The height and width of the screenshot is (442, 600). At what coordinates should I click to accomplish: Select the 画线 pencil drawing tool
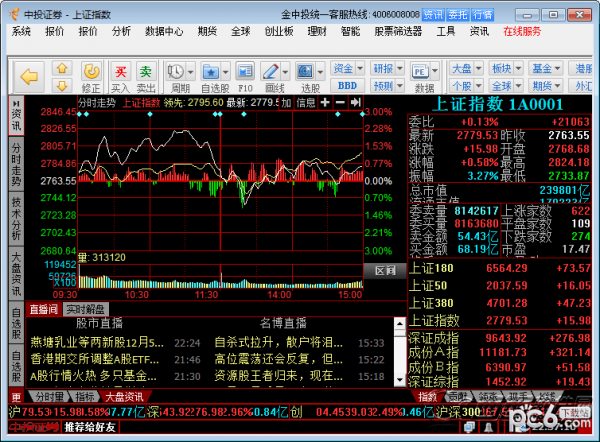(271, 71)
